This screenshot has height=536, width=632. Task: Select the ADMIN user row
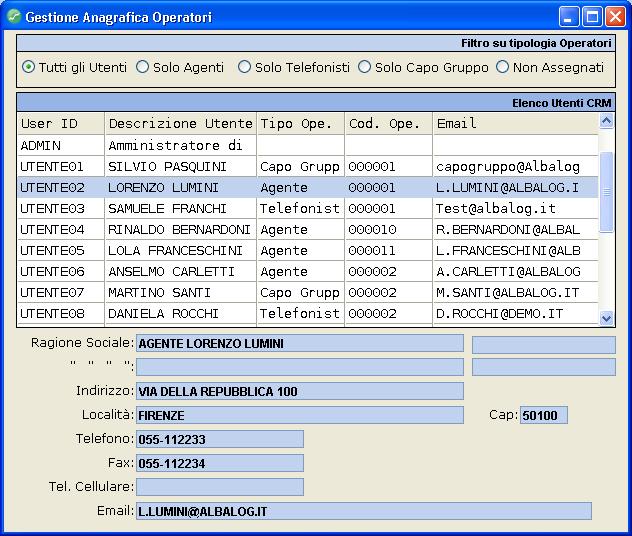pyautogui.click(x=308, y=145)
